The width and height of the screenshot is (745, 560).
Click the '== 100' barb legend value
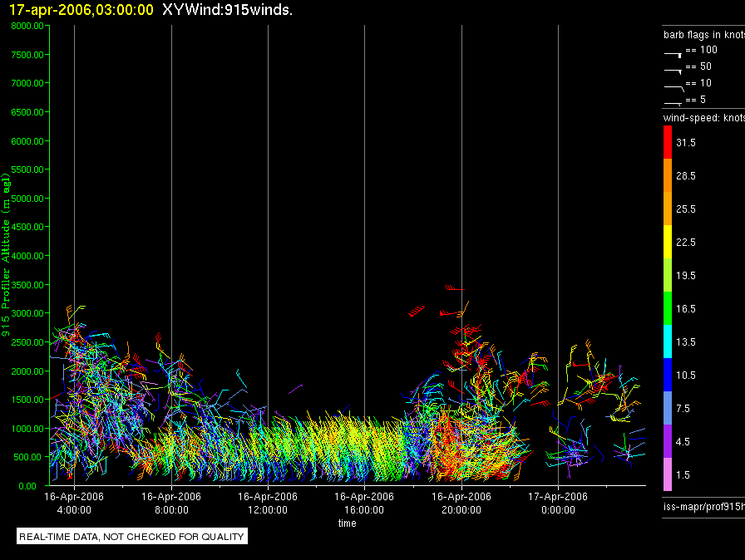click(701, 50)
